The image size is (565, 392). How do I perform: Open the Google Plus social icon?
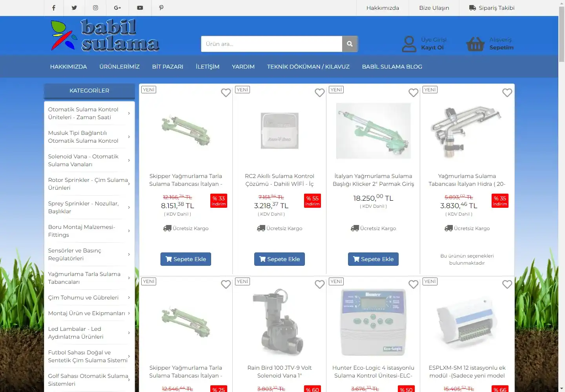[x=117, y=8]
